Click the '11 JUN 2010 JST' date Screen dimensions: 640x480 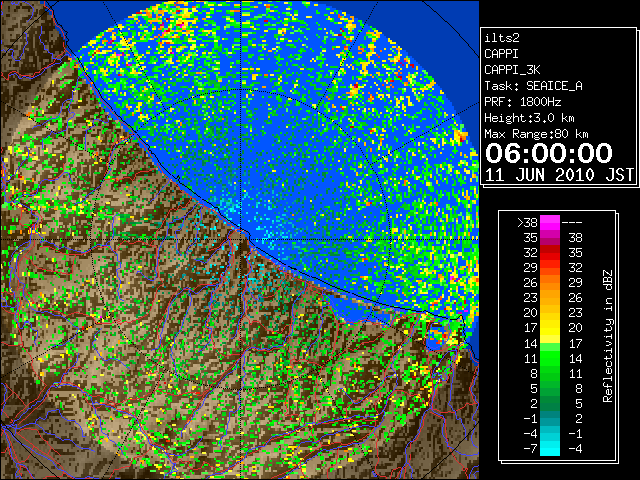pyautogui.click(x=559, y=175)
